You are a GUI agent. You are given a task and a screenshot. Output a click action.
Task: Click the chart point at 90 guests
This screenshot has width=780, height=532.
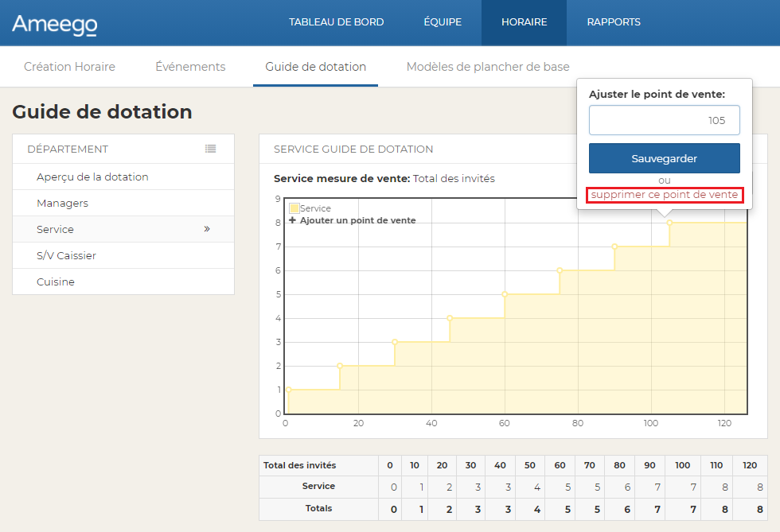pyautogui.click(x=614, y=247)
